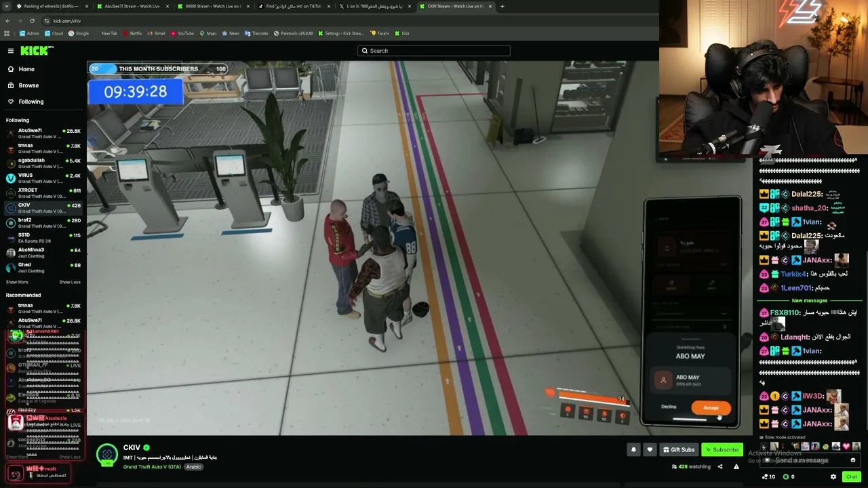
Task: Open browser apps grid icon
Action: coord(7,33)
